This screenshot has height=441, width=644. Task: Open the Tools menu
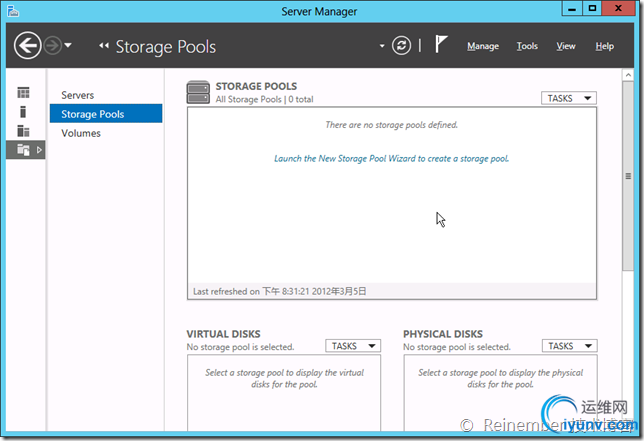click(527, 46)
